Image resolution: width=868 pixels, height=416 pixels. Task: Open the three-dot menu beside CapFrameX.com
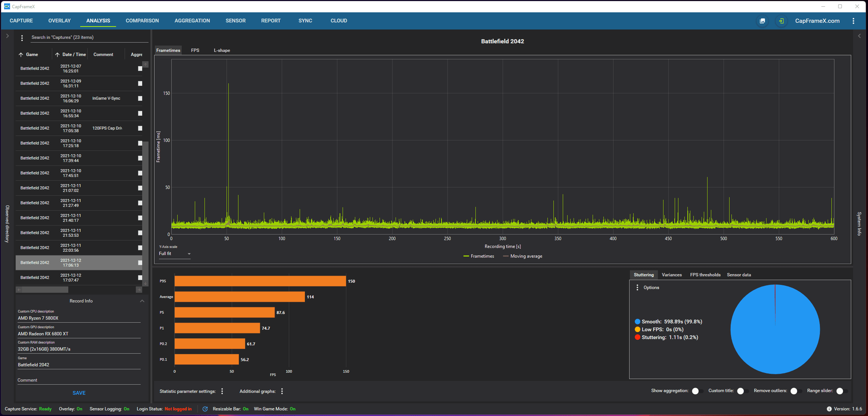coord(853,21)
